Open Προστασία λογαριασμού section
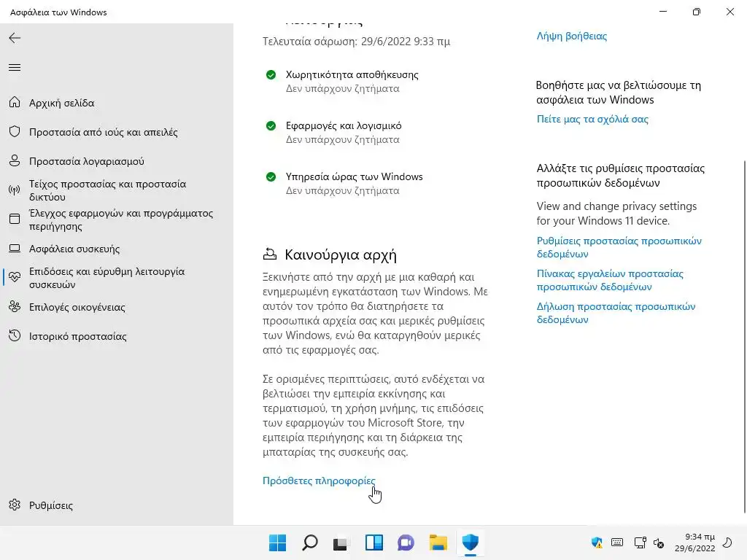Screen dimensions: 747x560 (86, 161)
